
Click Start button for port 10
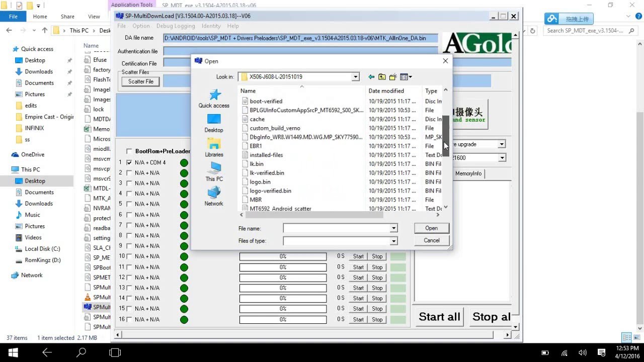click(x=358, y=256)
